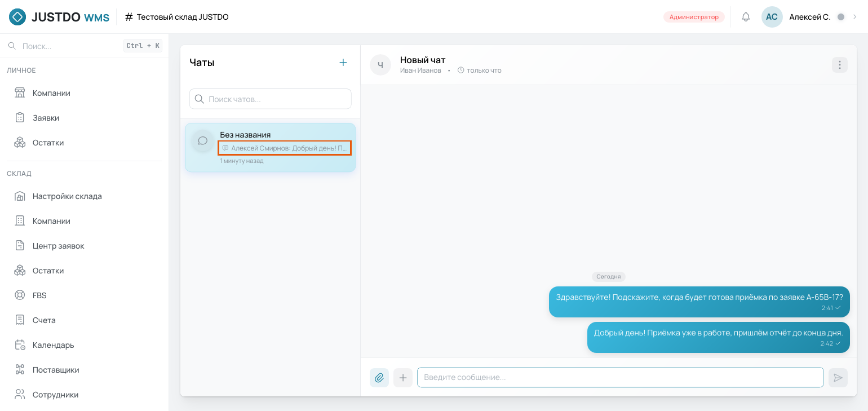This screenshot has width=868, height=411.
Task: Click the message asking about заявка A-65B-17
Action: (699, 302)
